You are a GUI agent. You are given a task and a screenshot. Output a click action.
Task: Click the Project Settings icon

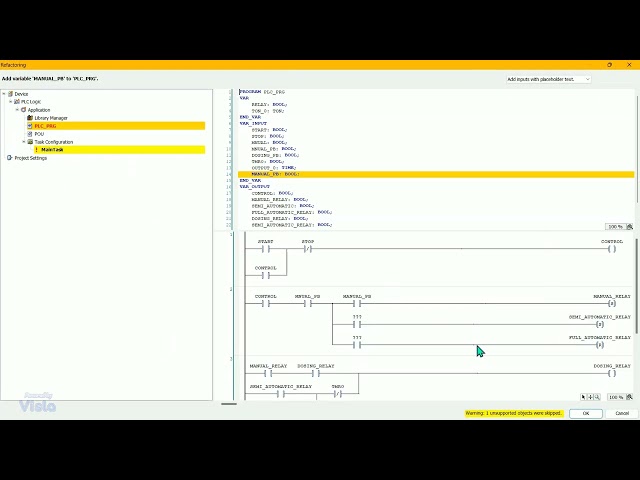pos(10,158)
